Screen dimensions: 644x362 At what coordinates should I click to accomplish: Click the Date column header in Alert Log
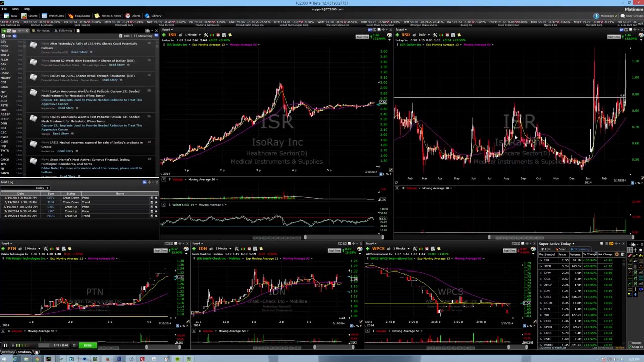(20, 193)
